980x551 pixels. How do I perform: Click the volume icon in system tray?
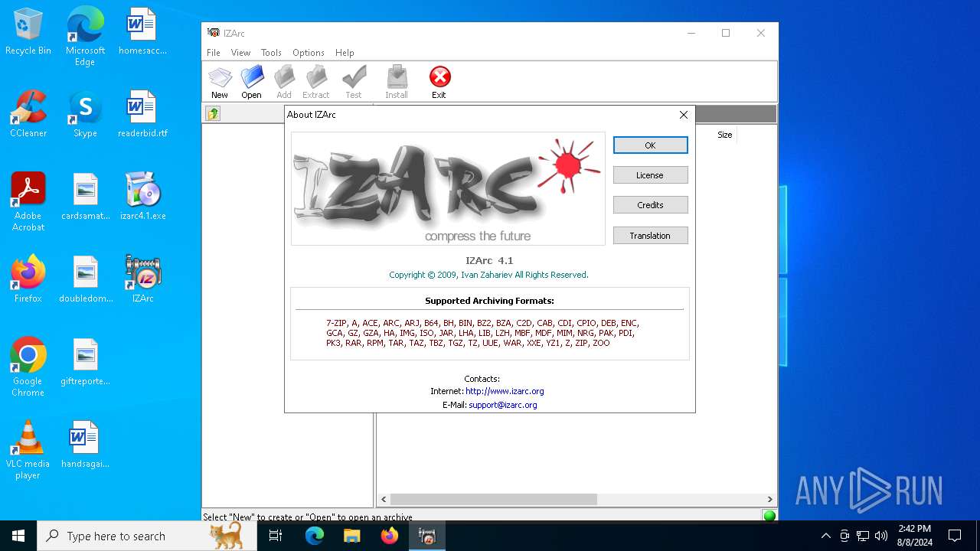pos(881,536)
